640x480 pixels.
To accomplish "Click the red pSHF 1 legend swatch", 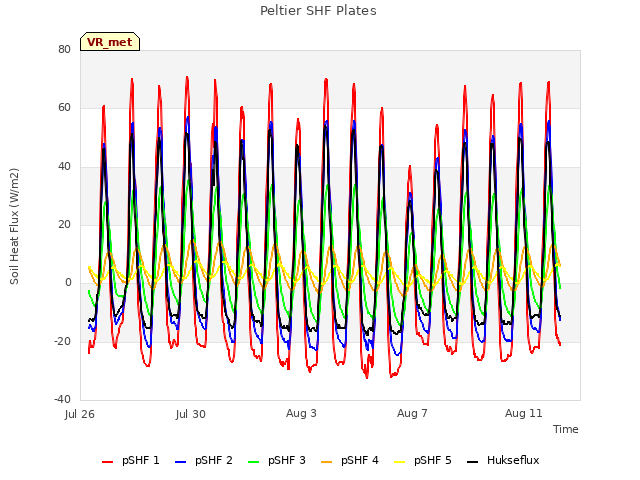I will click(x=107, y=462).
